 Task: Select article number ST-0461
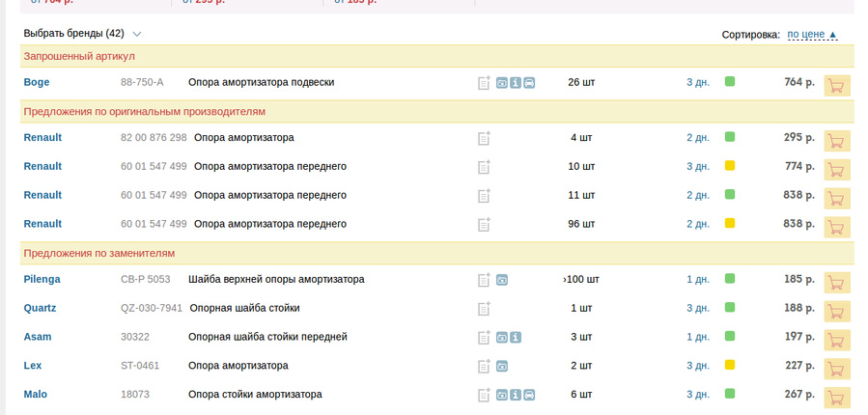tap(140, 366)
